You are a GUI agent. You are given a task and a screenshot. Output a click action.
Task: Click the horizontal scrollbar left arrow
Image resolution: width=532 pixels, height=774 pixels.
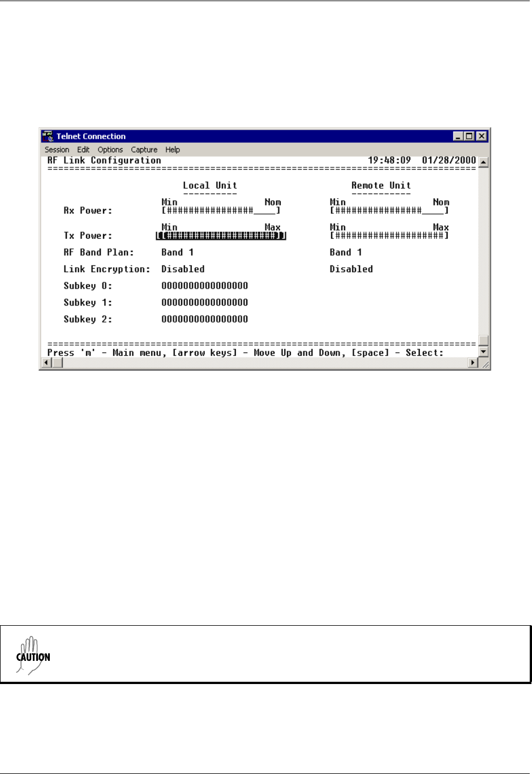(48, 363)
